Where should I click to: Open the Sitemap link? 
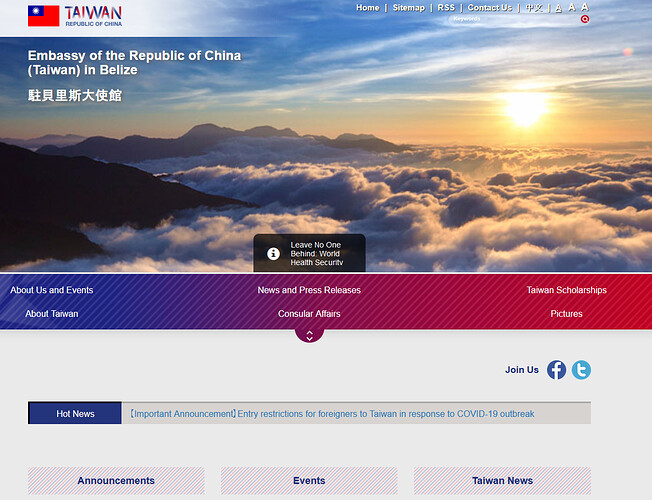(x=408, y=8)
